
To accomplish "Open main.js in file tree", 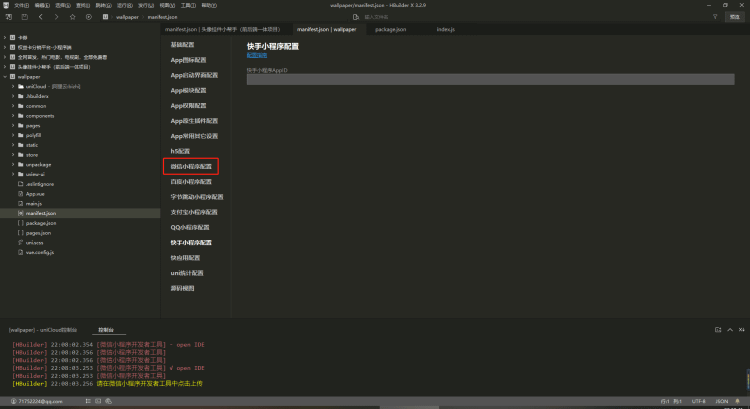I will tap(33, 204).
